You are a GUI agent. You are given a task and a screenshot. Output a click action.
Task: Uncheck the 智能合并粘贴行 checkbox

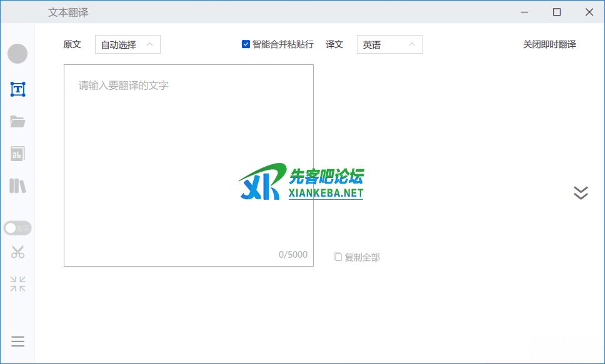coord(246,44)
